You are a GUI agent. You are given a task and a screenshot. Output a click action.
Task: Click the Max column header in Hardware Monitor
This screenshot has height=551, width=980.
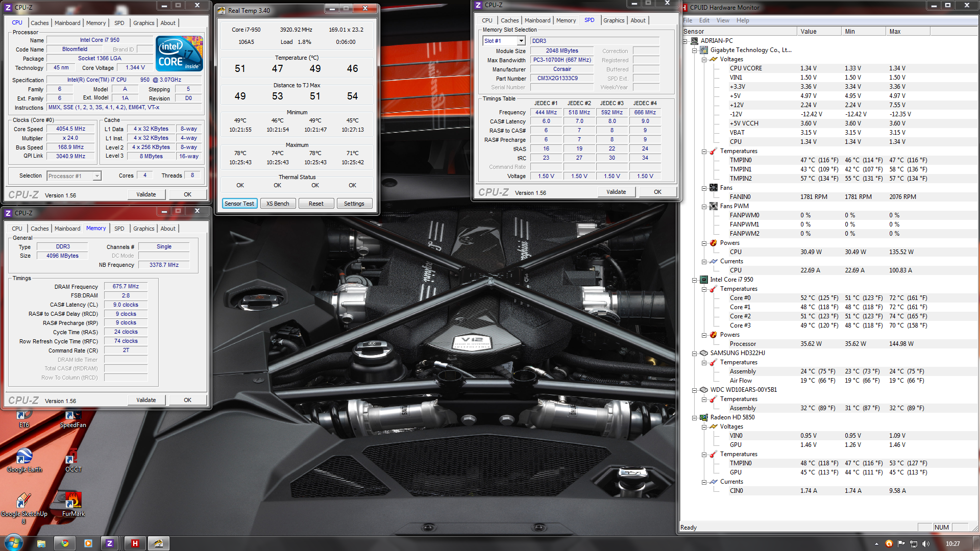pos(907,32)
